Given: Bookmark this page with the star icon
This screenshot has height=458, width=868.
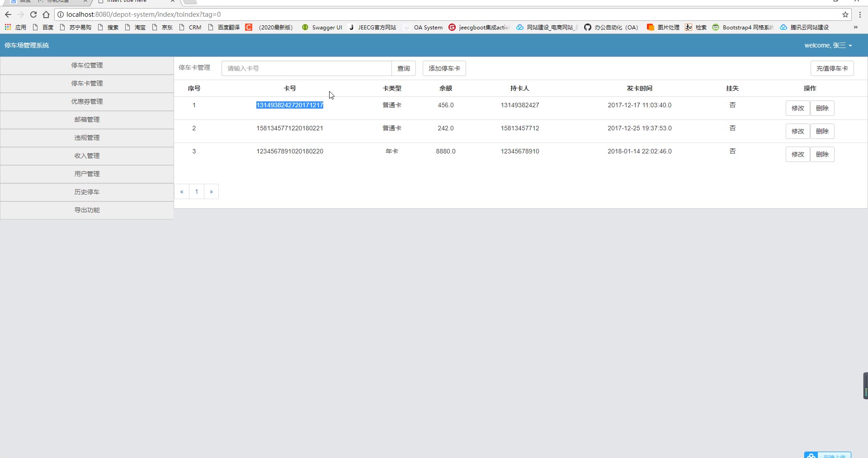Looking at the screenshot, I should pyautogui.click(x=845, y=14).
